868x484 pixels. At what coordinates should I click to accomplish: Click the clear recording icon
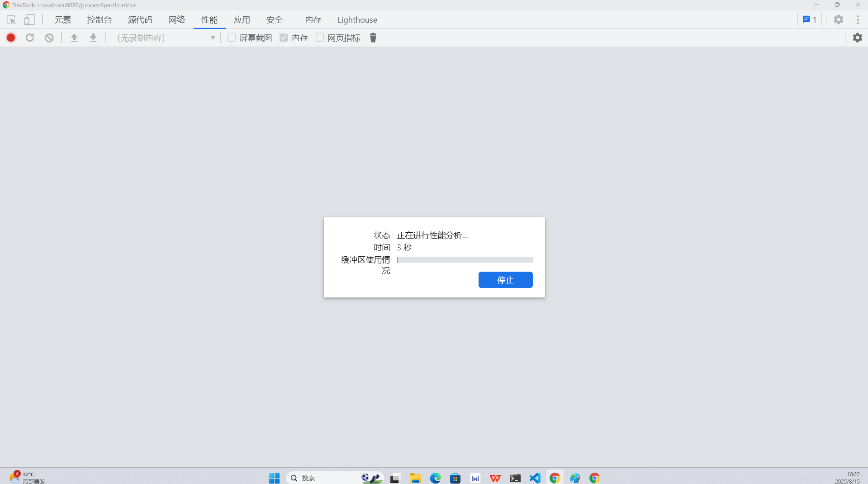tap(49, 38)
